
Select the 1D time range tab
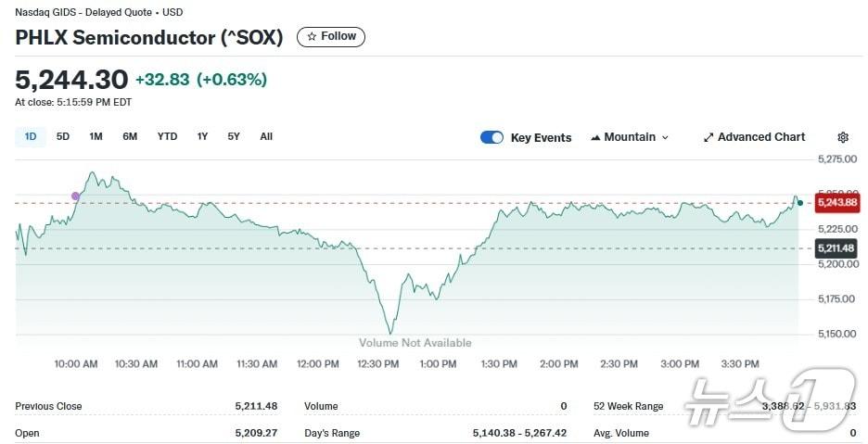coord(31,136)
